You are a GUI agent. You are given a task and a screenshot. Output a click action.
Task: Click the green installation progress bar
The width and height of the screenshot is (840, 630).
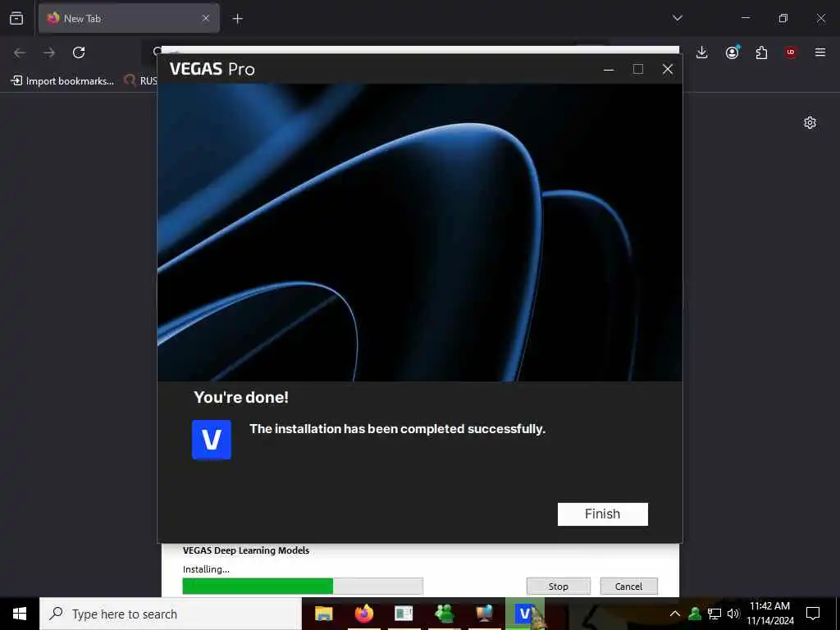303,586
